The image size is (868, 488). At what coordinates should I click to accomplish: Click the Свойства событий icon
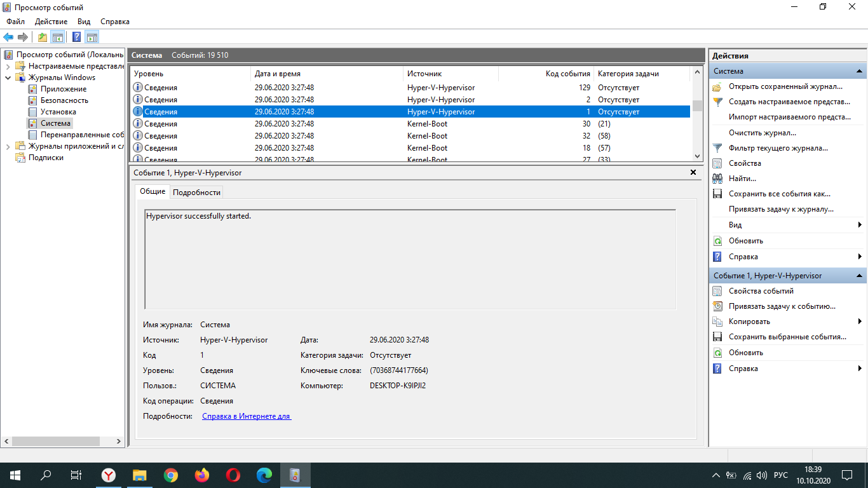[717, 291]
